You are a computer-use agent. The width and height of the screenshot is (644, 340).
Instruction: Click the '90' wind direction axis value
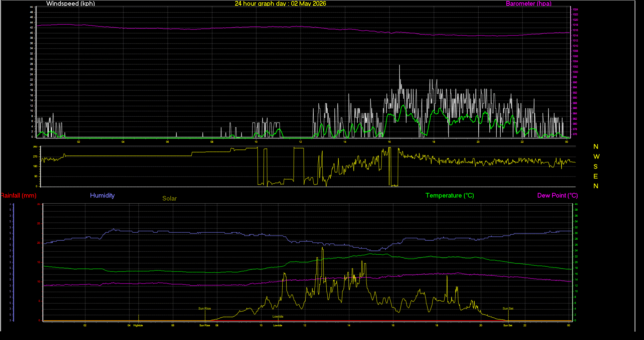36,176
